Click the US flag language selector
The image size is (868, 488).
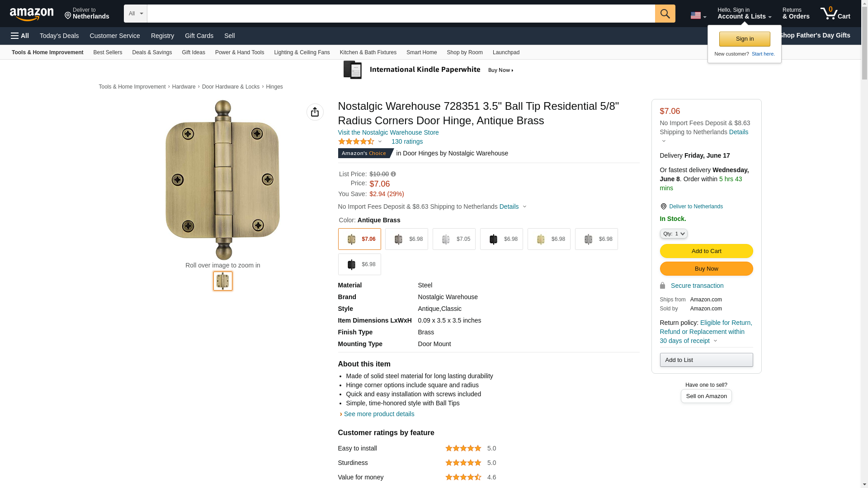coord(698,15)
